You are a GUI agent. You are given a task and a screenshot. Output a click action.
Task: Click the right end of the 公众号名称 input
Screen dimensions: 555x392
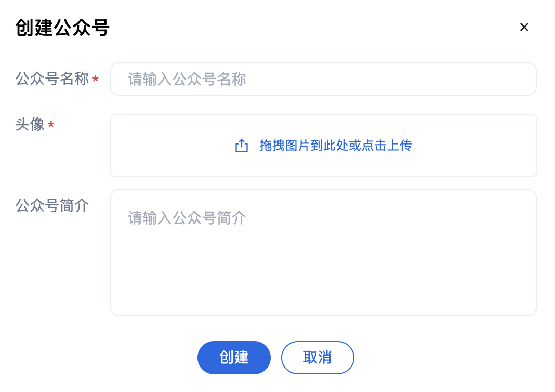520,79
